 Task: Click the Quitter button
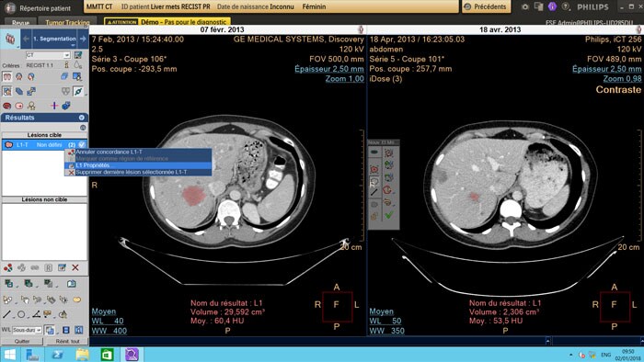pos(22,341)
